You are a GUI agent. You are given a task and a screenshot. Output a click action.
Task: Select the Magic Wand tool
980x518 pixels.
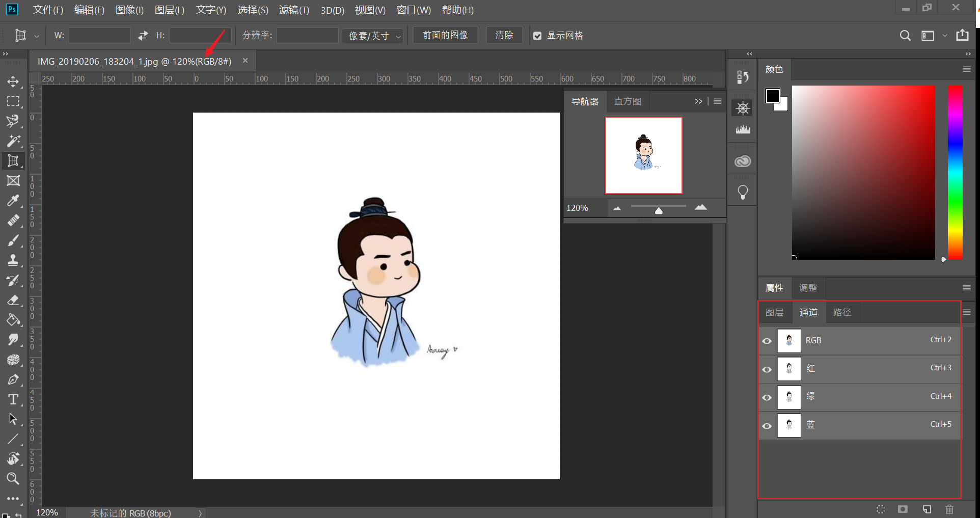click(x=13, y=141)
